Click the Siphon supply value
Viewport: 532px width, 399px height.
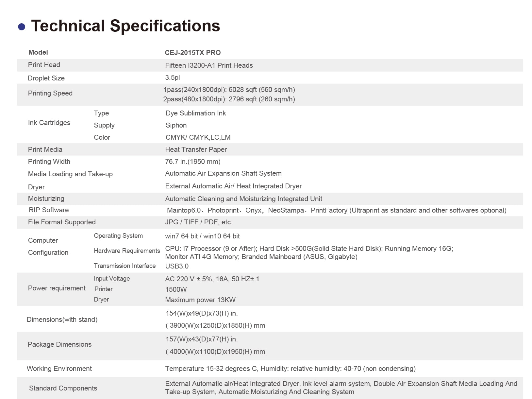pyautogui.click(x=176, y=125)
